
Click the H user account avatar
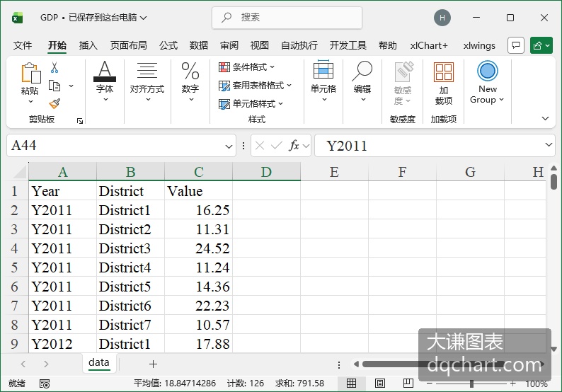click(x=442, y=18)
